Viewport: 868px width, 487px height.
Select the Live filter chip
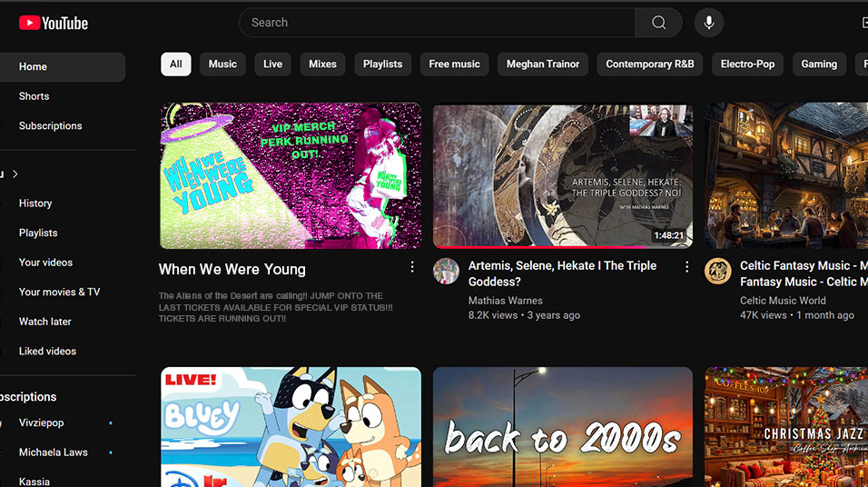(x=272, y=65)
